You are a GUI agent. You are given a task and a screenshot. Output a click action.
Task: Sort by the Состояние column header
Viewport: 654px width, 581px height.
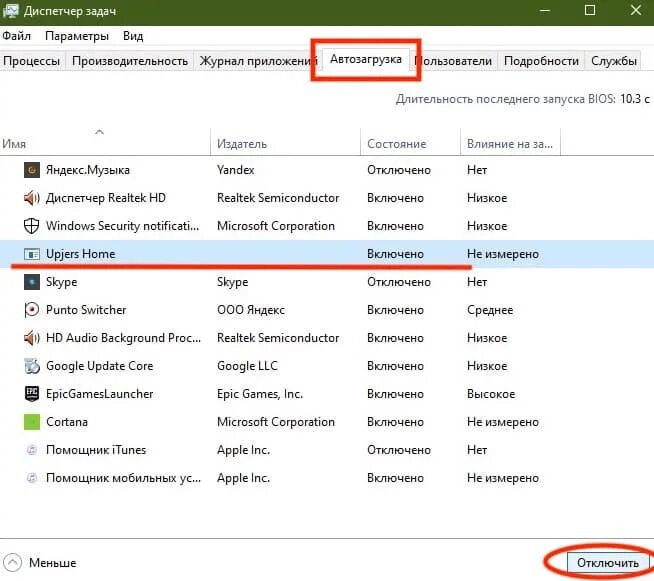[x=410, y=142]
